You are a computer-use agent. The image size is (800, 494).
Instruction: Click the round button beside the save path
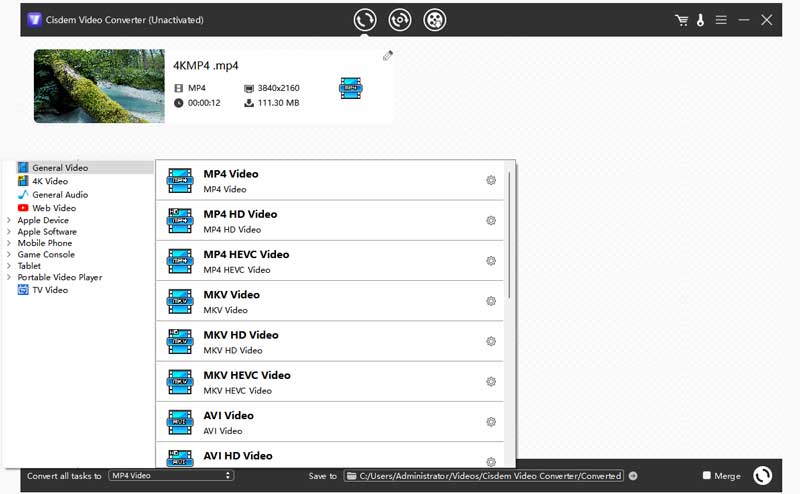(x=633, y=476)
